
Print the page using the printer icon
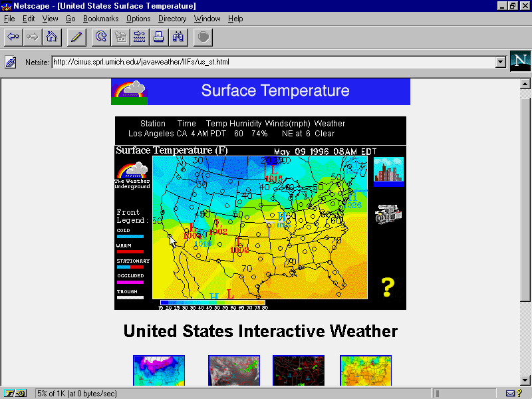(x=159, y=37)
